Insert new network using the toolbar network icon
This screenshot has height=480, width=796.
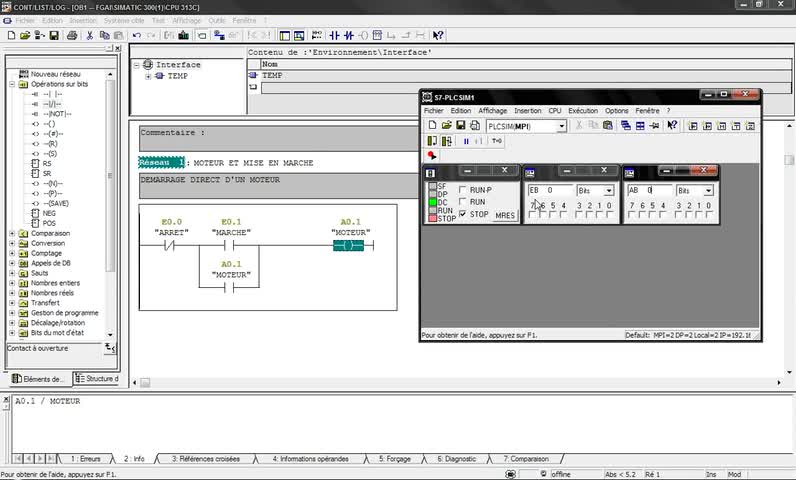(x=317, y=35)
